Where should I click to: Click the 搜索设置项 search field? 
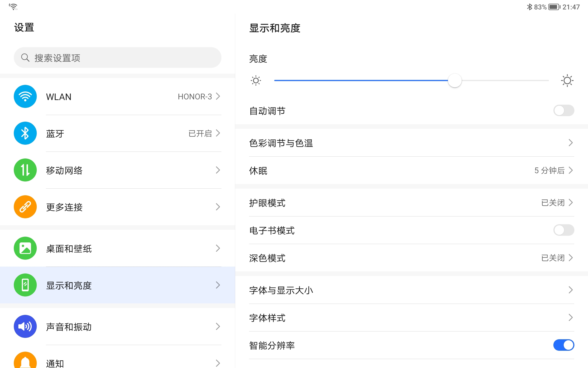(118, 58)
